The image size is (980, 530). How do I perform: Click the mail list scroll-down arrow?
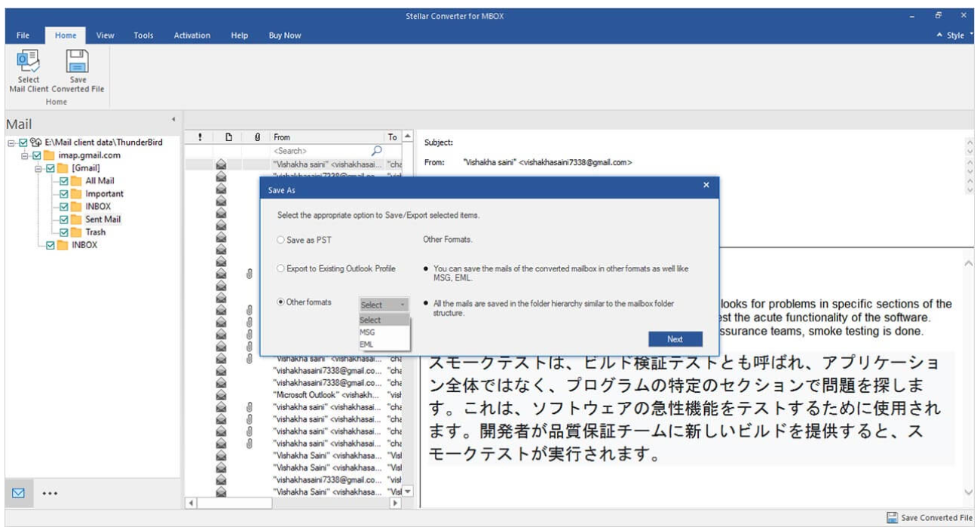409,491
